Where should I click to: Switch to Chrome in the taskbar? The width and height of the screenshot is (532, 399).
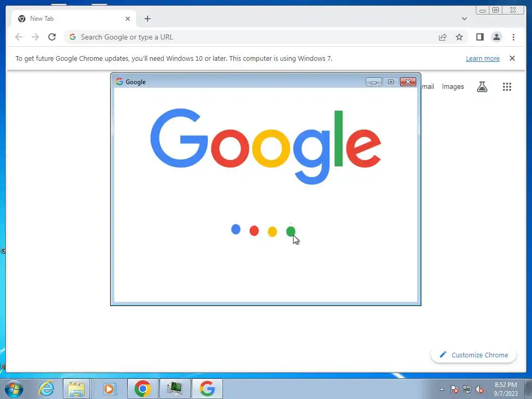click(142, 389)
